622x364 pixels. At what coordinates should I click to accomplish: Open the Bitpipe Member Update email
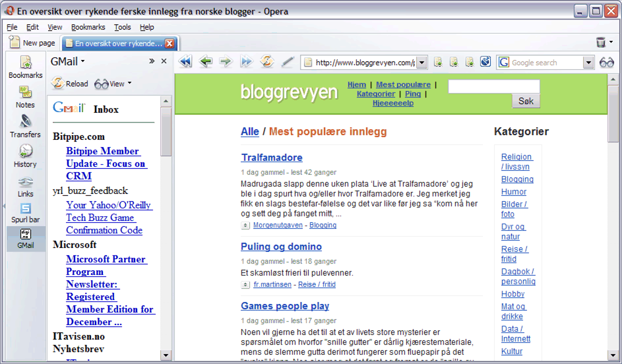point(106,164)
